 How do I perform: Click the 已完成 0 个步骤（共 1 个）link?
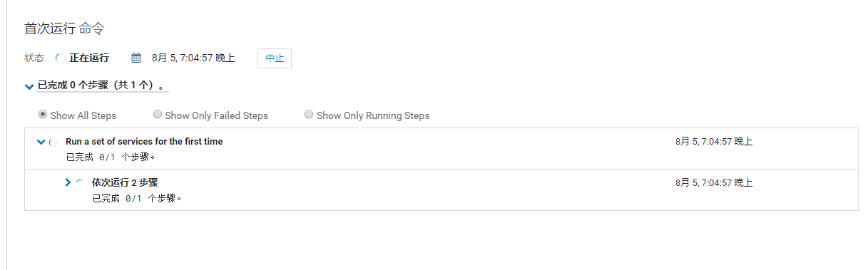point(103,85)
